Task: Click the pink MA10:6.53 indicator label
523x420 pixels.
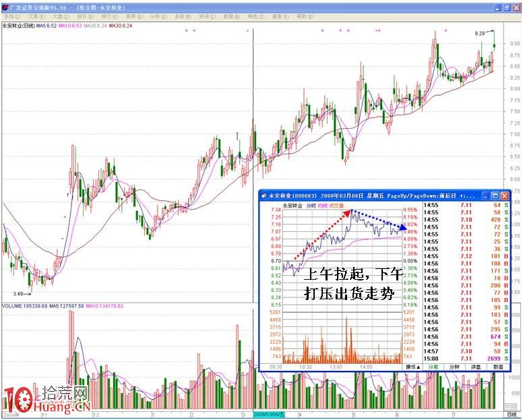Action: [70, 26]
